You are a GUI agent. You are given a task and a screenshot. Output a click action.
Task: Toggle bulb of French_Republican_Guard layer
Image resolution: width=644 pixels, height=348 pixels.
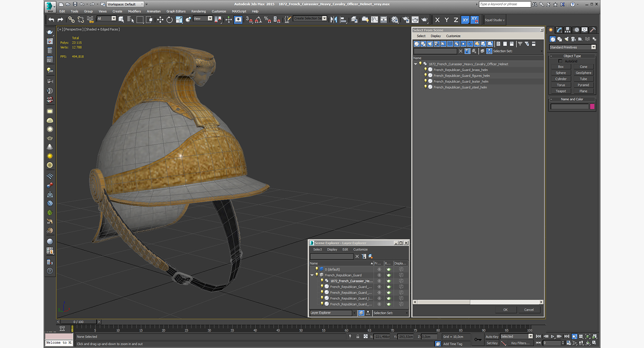316,275
